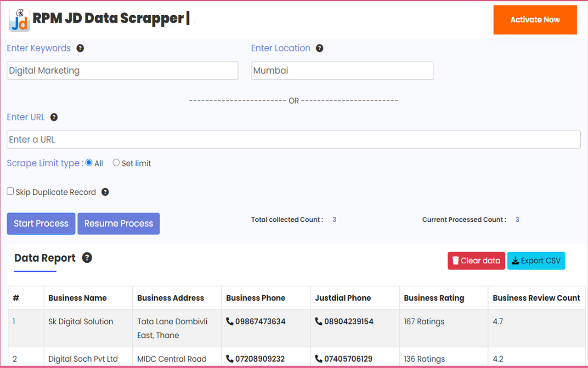
Task: Enable Skip Duplicate Record checkbox
Action: 10,191
